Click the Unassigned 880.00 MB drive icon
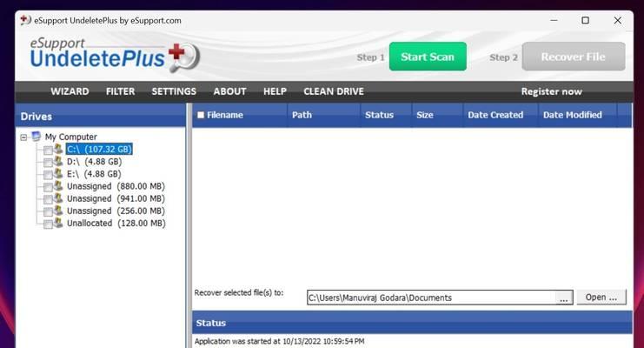 tap(59, 185)
